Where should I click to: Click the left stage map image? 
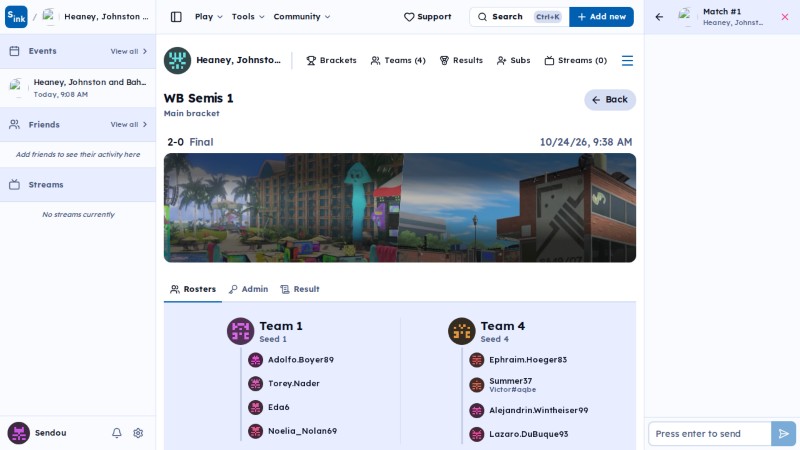click(283, 208)
